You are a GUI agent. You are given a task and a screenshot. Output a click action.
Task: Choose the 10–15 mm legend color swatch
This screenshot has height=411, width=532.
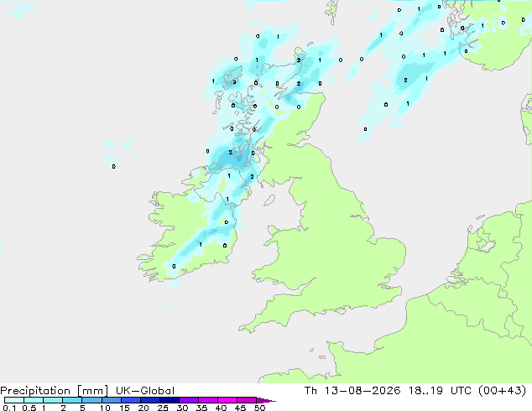(x=111, y=400)
